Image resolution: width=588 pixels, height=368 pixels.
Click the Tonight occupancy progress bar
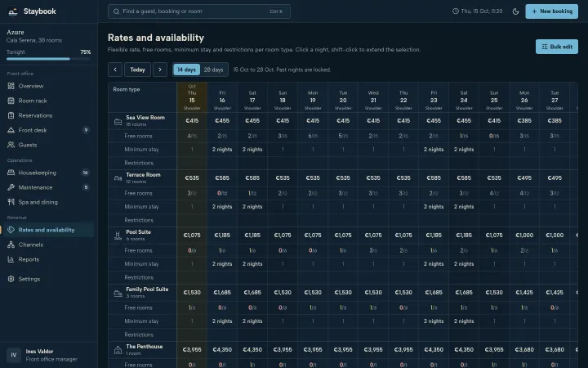tap(48, 59)
